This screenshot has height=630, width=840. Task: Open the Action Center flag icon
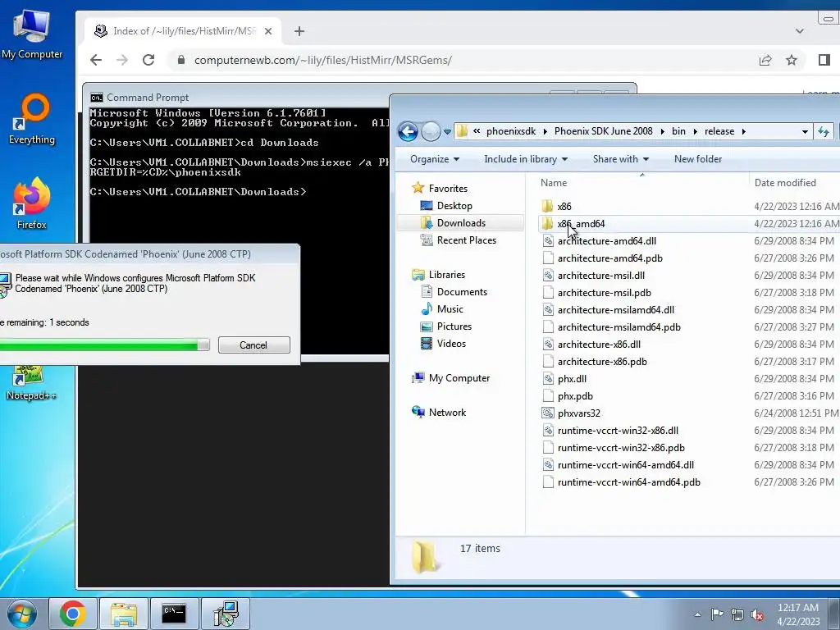click(x=717, y=614)
